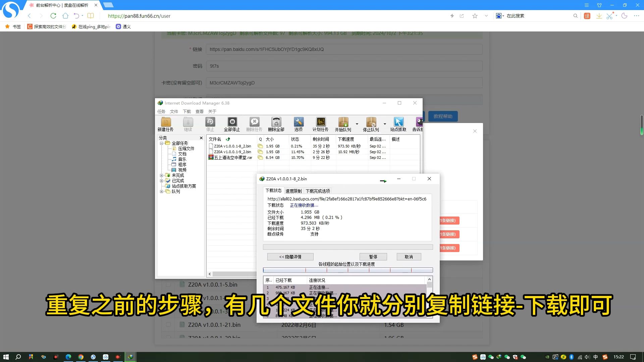The width and height of the screenshot is (644, 362).
Task: Click IDM icon in taskbar
Action: pyautogui.click(x=130, y=357)
